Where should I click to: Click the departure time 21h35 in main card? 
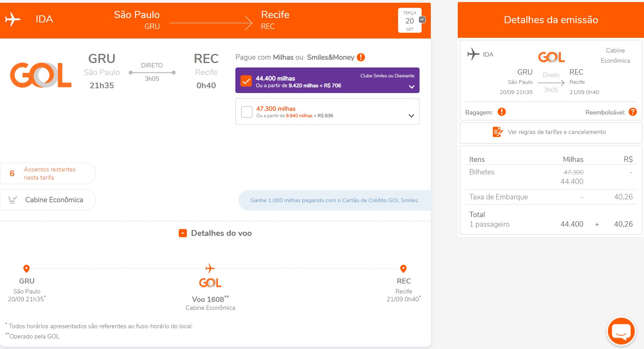coord(102,86)
